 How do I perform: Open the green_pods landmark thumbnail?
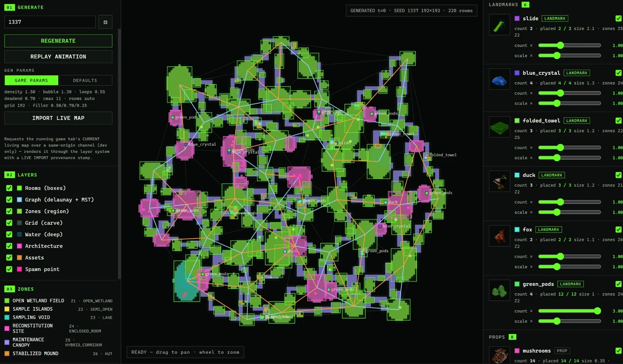pyautogui.click(x=500, y=291)
